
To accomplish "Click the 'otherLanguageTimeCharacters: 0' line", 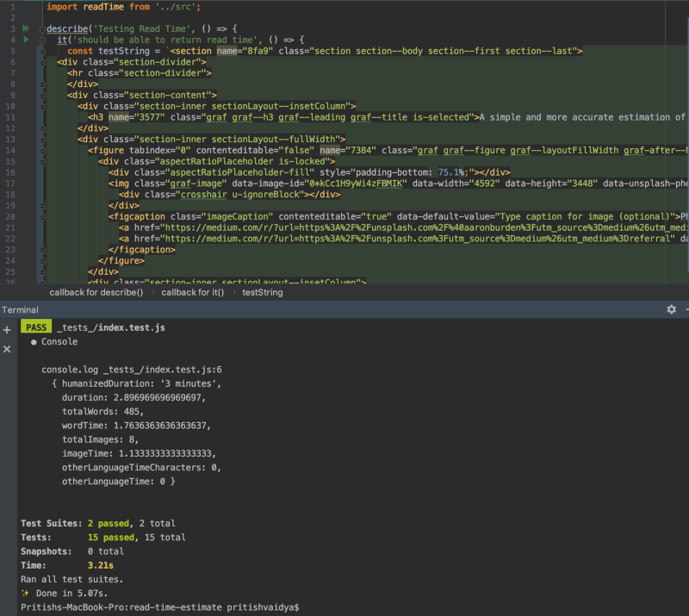I will click(141, 468).
